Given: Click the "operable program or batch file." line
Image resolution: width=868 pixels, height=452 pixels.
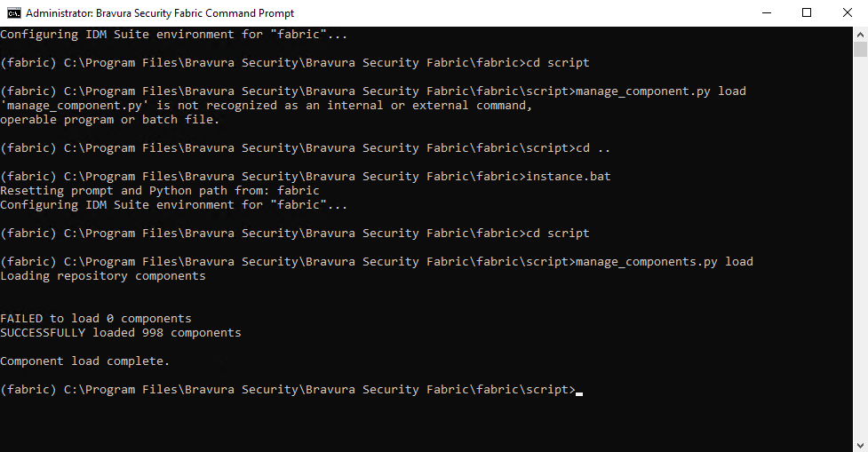Looking at the screenshot, I should tap(110, 120).
